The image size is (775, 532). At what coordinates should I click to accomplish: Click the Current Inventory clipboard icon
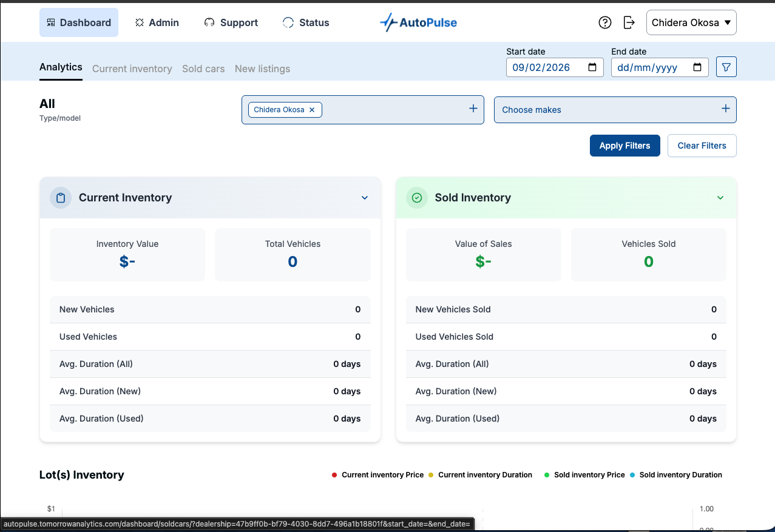tap(61, 198)
